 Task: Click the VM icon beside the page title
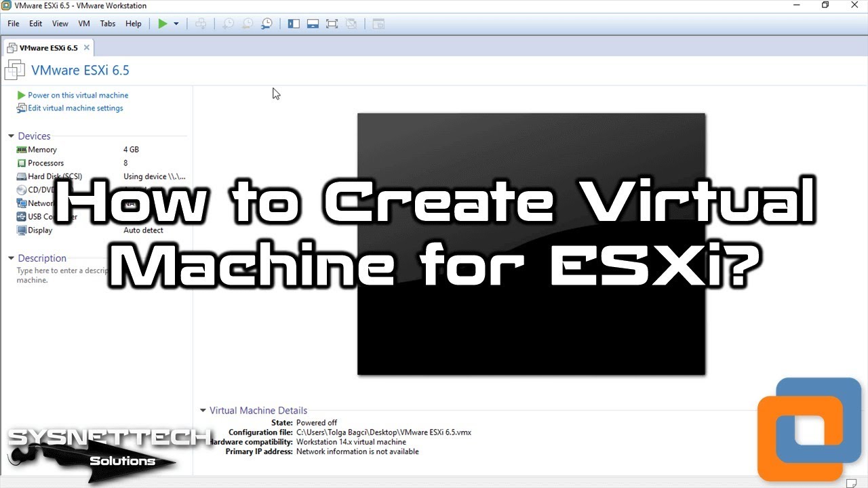pyautogui.click(x=15, y=70)
